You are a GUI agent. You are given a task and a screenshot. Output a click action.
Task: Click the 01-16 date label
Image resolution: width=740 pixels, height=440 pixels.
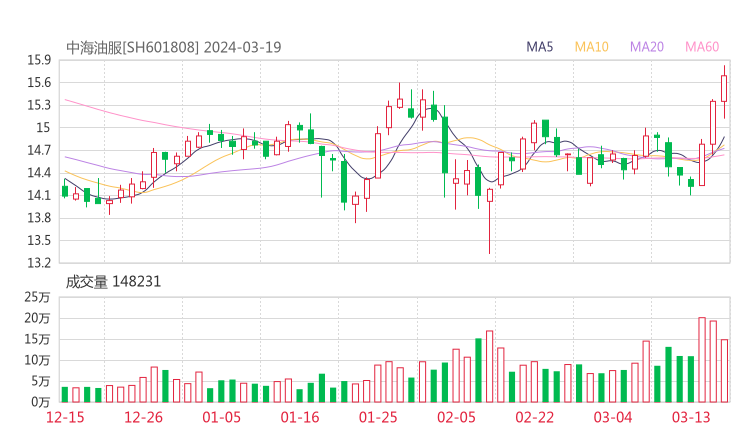coord(300,417)
